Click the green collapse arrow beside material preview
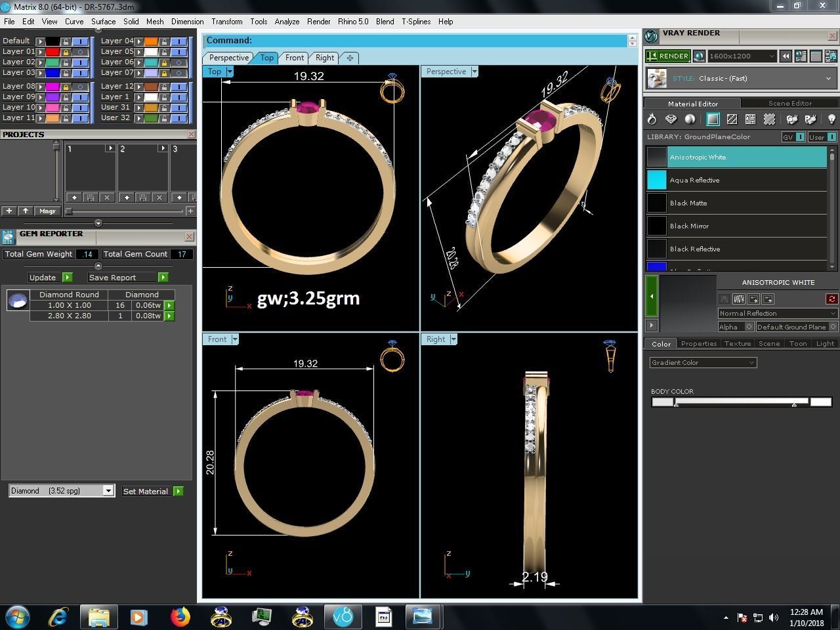The width and height of the screenshot is (840, 630). click(652, 296)
